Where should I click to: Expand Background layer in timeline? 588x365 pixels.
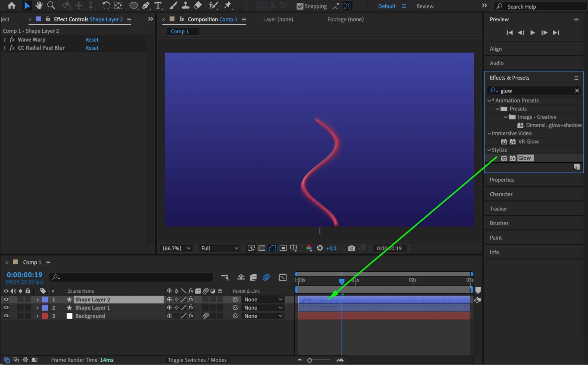click(37, 316)
